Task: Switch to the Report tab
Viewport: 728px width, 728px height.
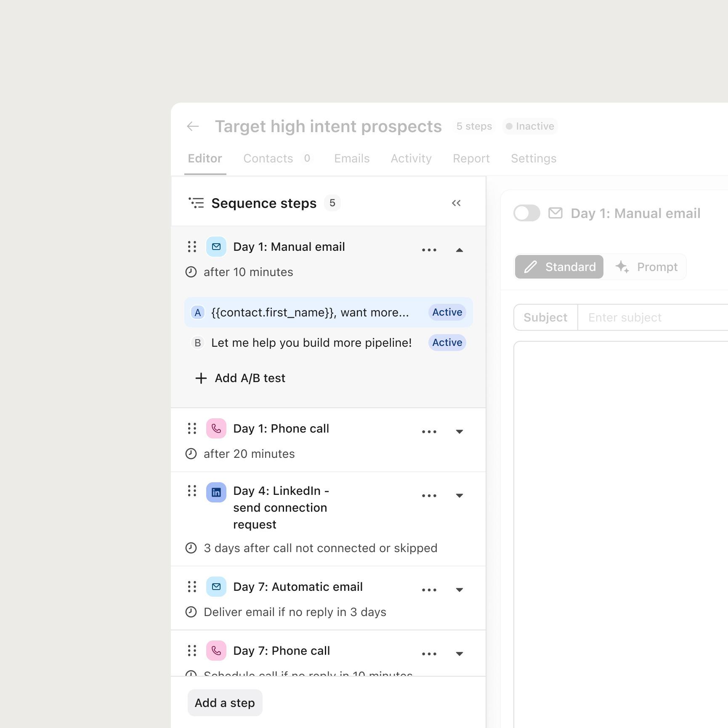Action: tap(471, 159)
